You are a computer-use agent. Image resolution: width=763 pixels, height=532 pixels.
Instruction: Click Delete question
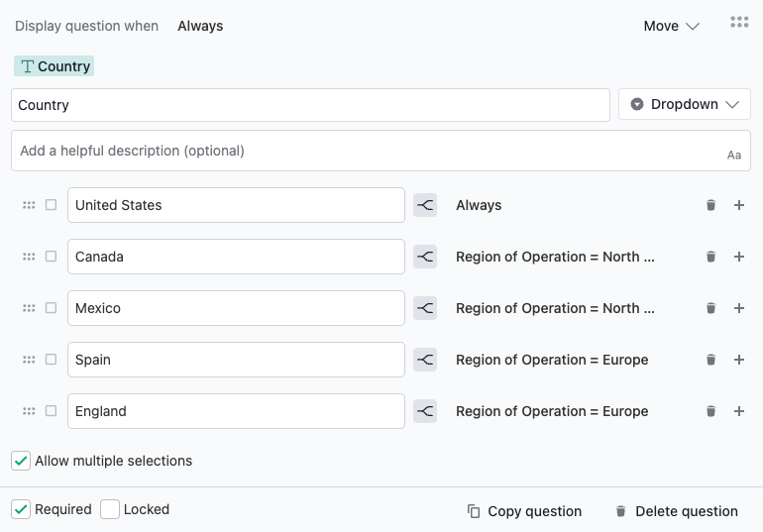click(x=677, y=511)
